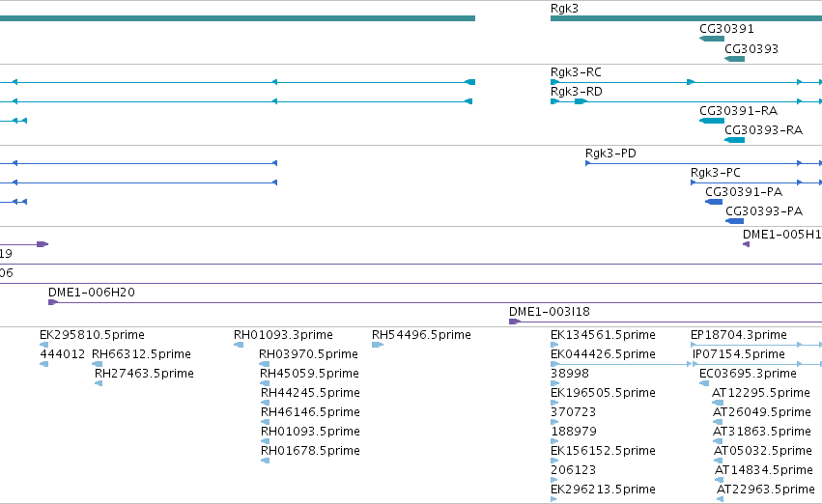Screen dimensions: 822x504
Task: Select the CG30393-RA transcript glyph
Action: [734, 140]
